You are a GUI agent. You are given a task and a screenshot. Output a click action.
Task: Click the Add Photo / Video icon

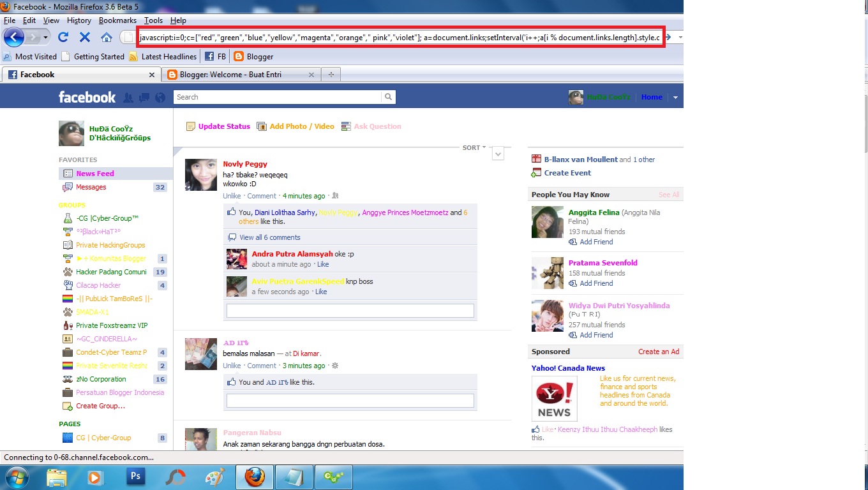[262, 126]
